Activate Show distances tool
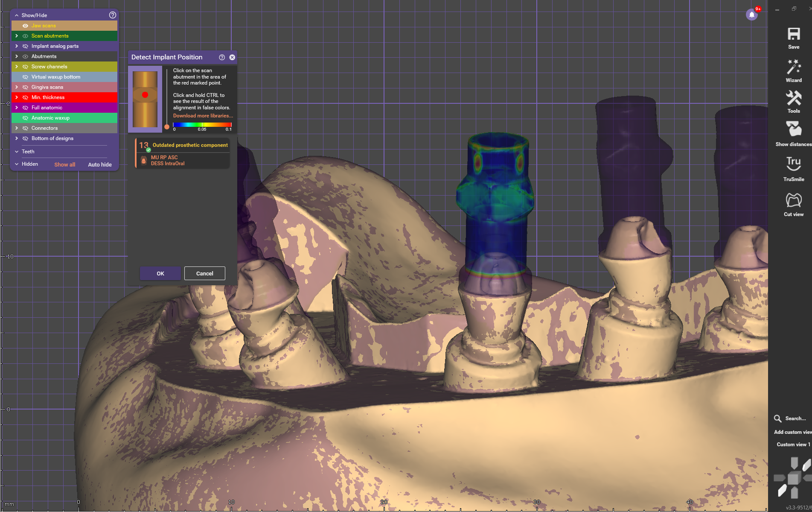The height and width of the screenshot is (512, 812). click(x=794, y=129)
